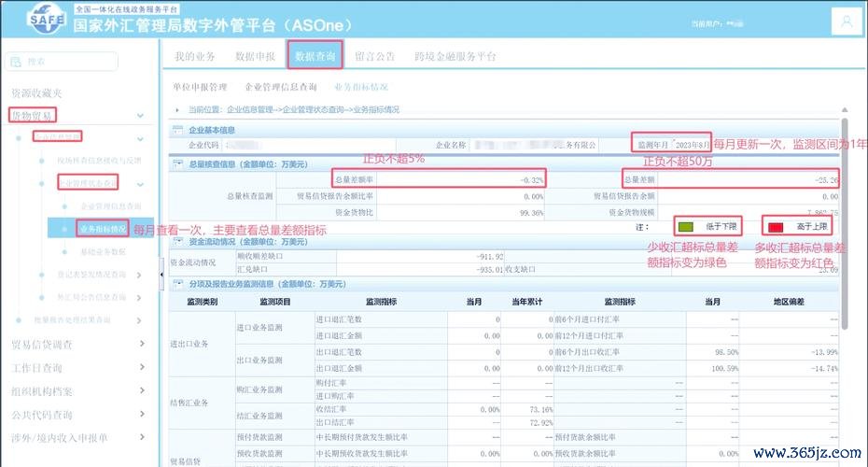Click the icon beside 企业基本信息 header
868x467 pixels.
pos(177,130)
